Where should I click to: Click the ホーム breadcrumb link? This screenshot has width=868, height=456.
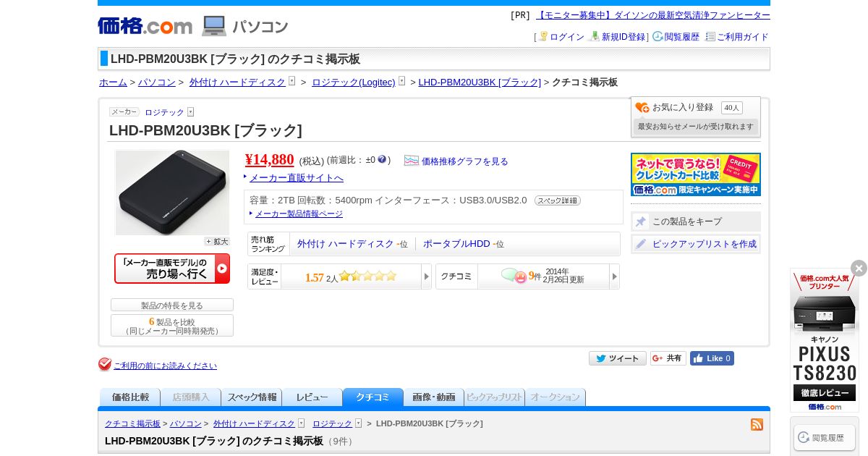[113, 82]
